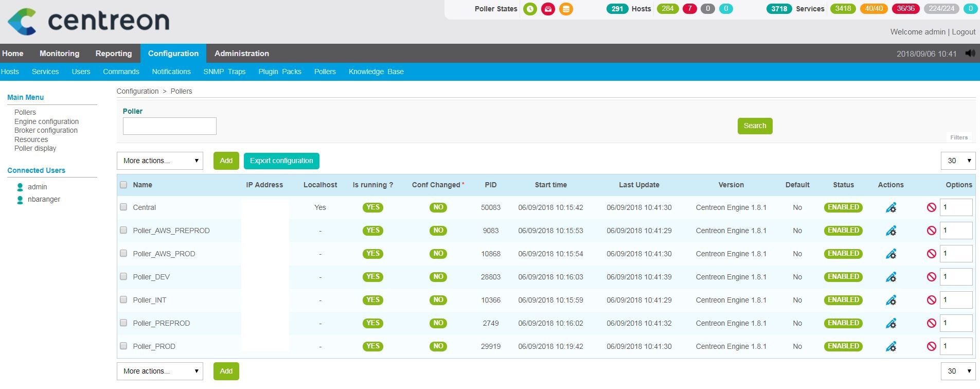Click the configuration gear icon for Poller_PREPROD
This screenshot has height=389, width=980.
pyautogui.click(x=891, y=323)
